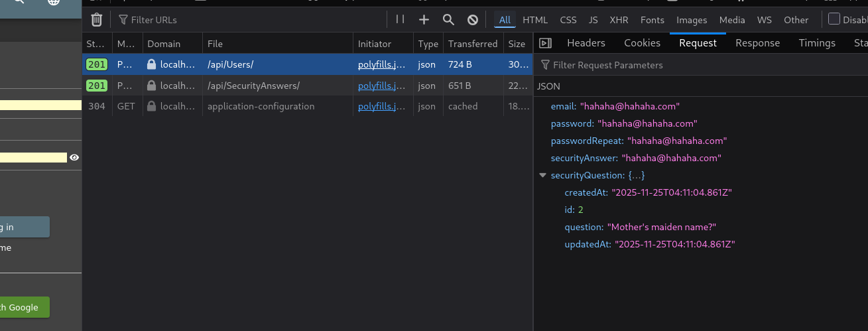This screenshot has height=331, width=868.
Task: Toggle the Disable cache checkbox
Action: click(834, 19)
